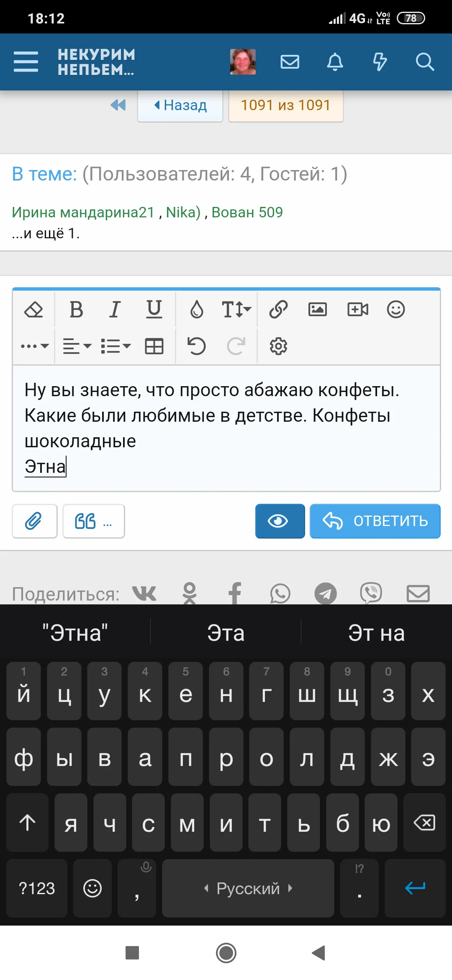Preview the reply with eye button
The width and height of the screenshot is (452, 980).
[280, 521]
